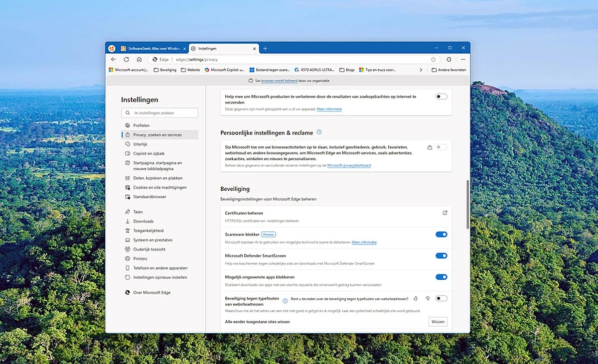Click the help icon beside typefouten van websiteadressen
Image resolution: width=598 pixels, height=364 pixels.
[x=286, y=301]
